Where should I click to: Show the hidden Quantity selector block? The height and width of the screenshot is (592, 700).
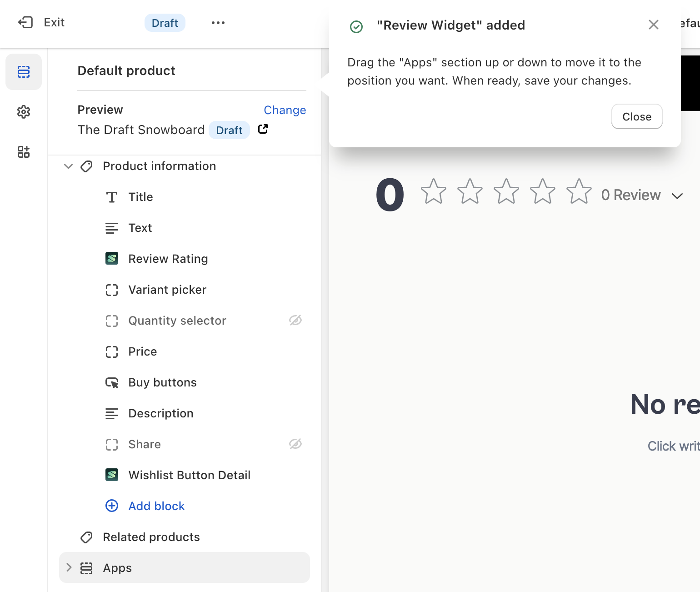(295, 321)
